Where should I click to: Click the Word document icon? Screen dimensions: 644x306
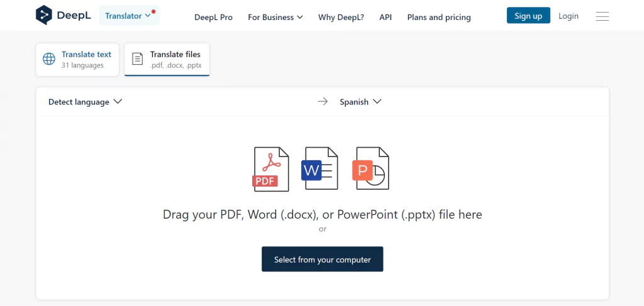(x=319, y=168)
